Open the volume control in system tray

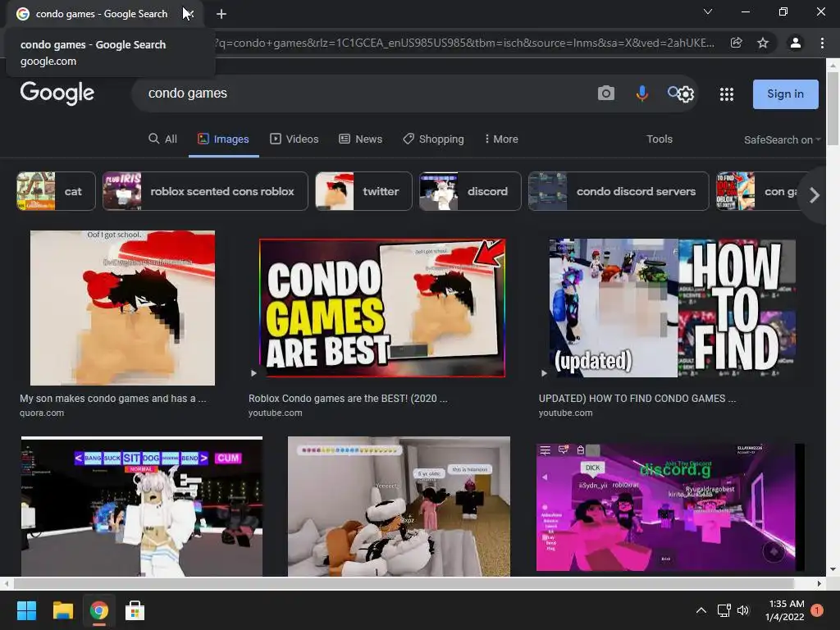[x=743, y=610]
